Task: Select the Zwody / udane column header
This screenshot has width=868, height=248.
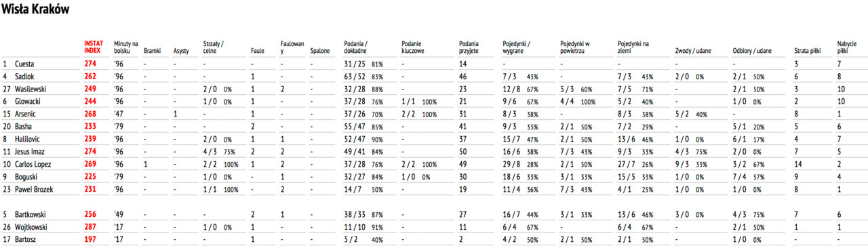Action: (x=694, y=50)
